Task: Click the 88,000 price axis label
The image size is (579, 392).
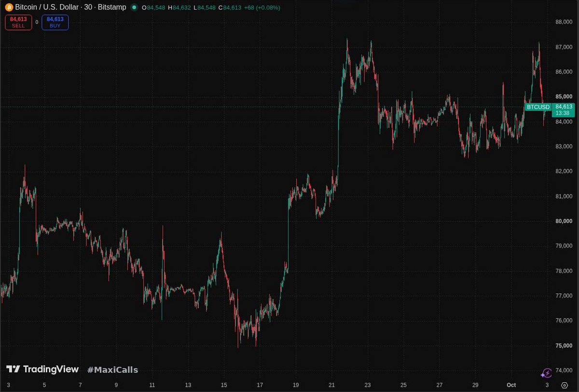Action: [564, 22]
